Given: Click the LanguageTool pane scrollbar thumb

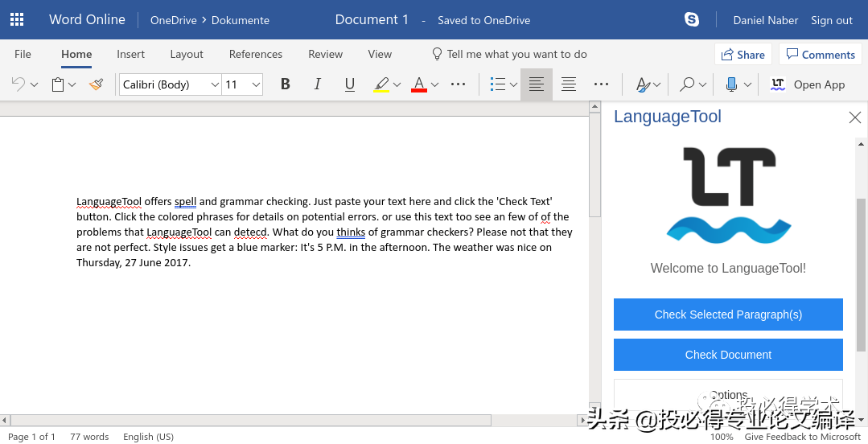Looking at the screenshot, I should [x=861, y=274].
